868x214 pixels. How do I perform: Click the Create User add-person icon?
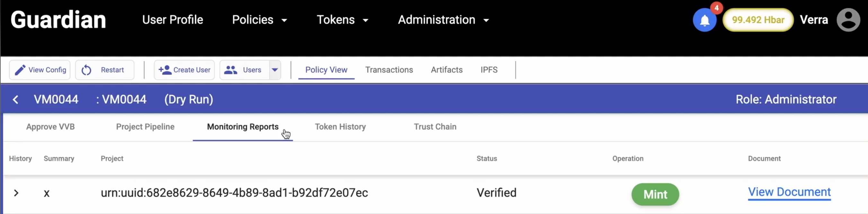165,70
